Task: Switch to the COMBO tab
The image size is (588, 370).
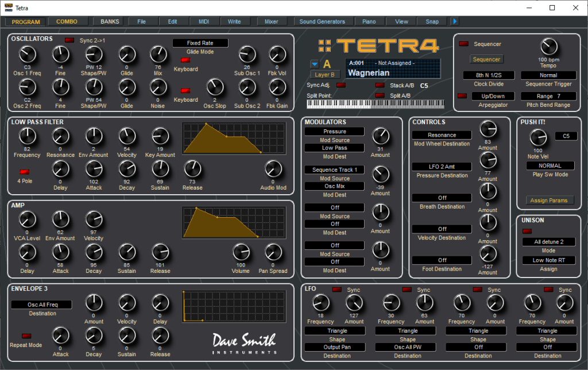Action: pos(67,22)
